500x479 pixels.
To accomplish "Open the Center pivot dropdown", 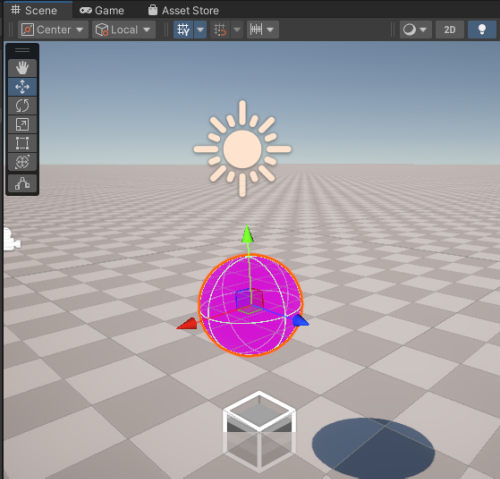I will tap(53, 30).
